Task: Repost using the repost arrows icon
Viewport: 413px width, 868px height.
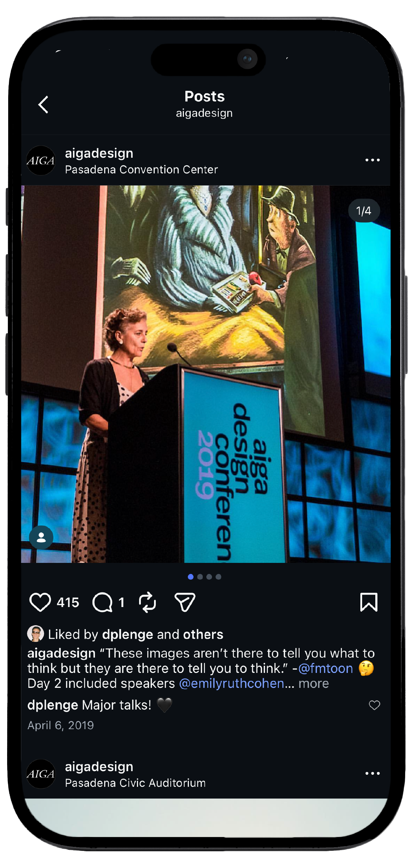Action: tap(147, 602)
